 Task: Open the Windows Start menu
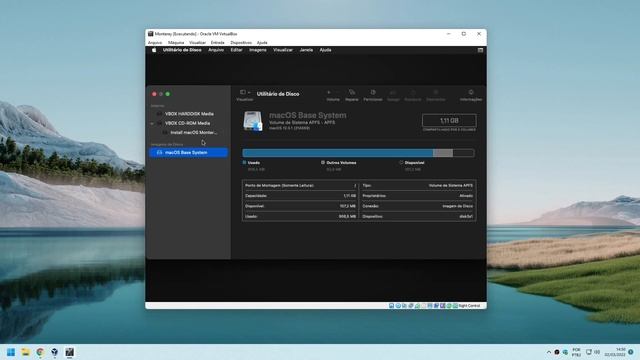point(11,352)
